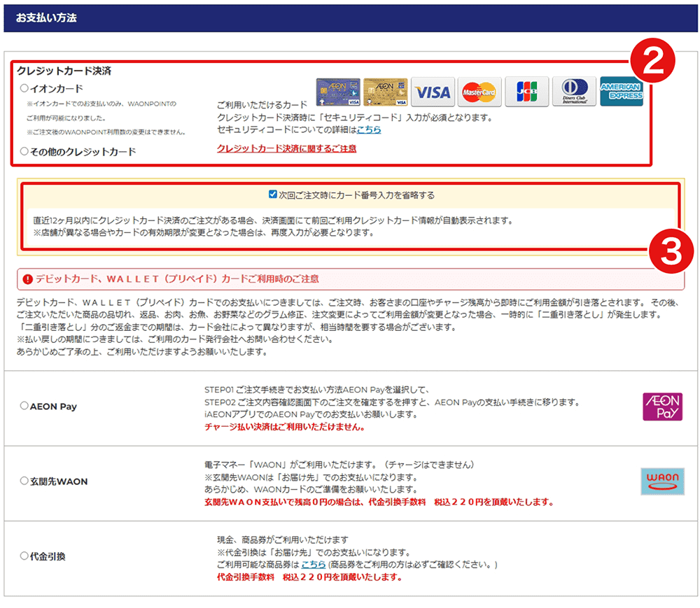
Task: Choose 代金引換 cash on delivery option
Action: [x=24, y=556]
